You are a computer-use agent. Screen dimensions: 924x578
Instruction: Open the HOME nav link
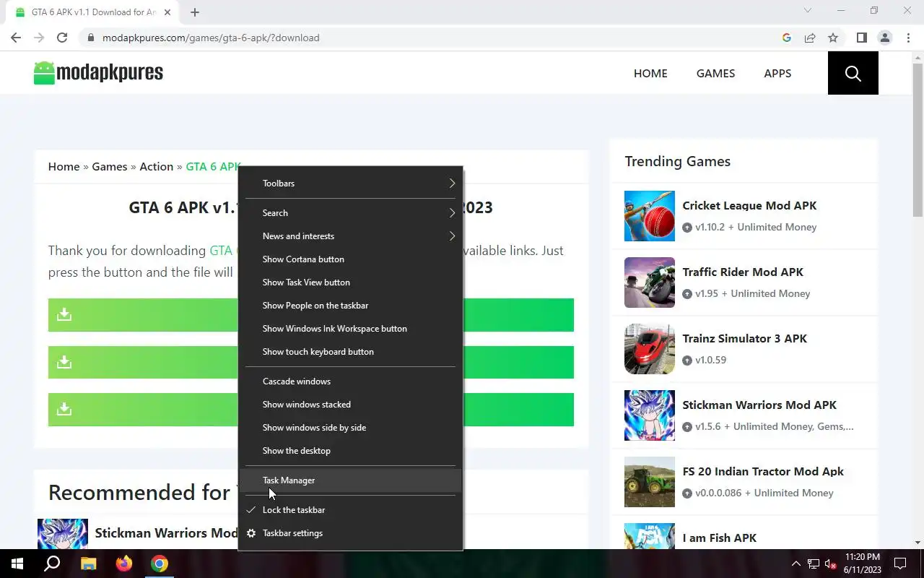click(x=650, y=74)
